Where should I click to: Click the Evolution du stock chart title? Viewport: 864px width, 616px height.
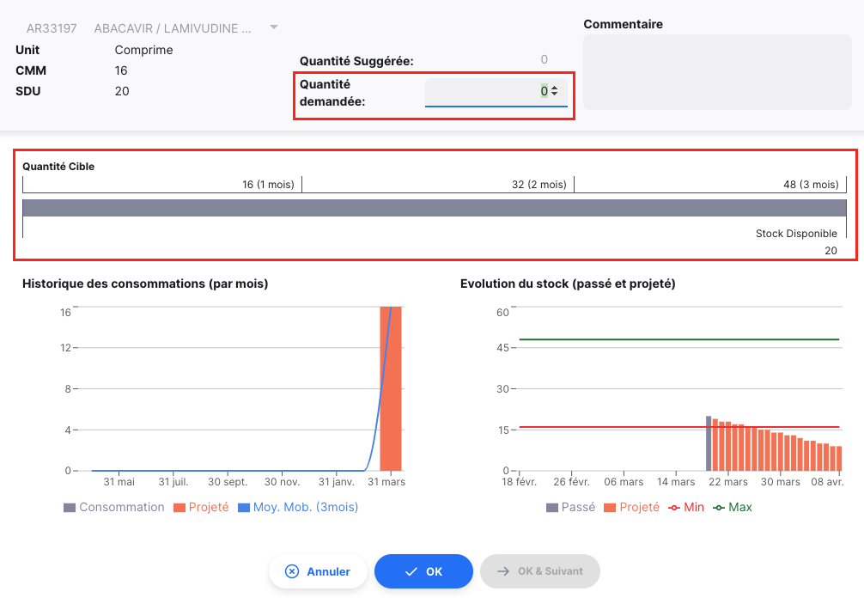click(x=568, y=284)
